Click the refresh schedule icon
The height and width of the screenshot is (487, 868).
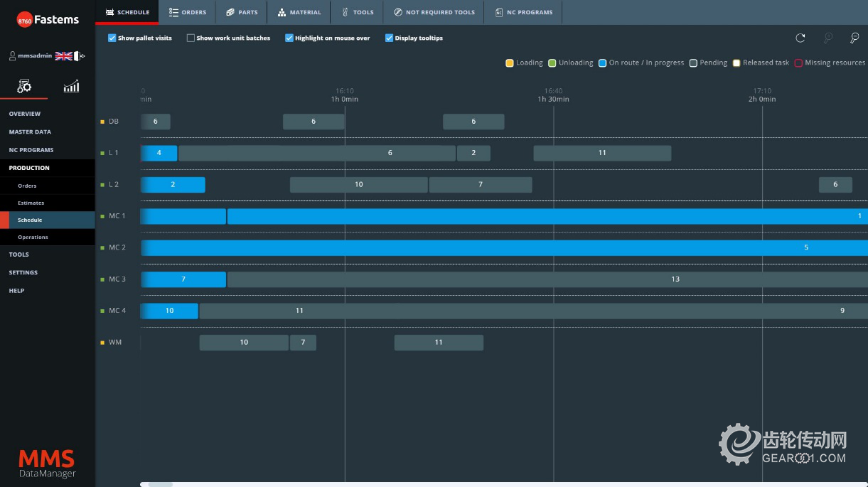[x=800, y=38]
